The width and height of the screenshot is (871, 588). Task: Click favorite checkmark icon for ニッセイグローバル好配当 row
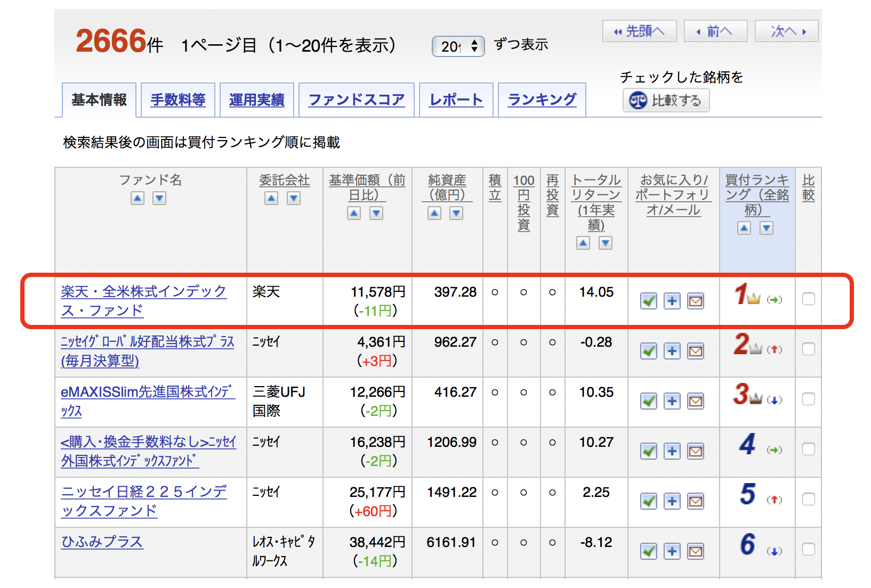pyautogui.click(x=649, y=351)
